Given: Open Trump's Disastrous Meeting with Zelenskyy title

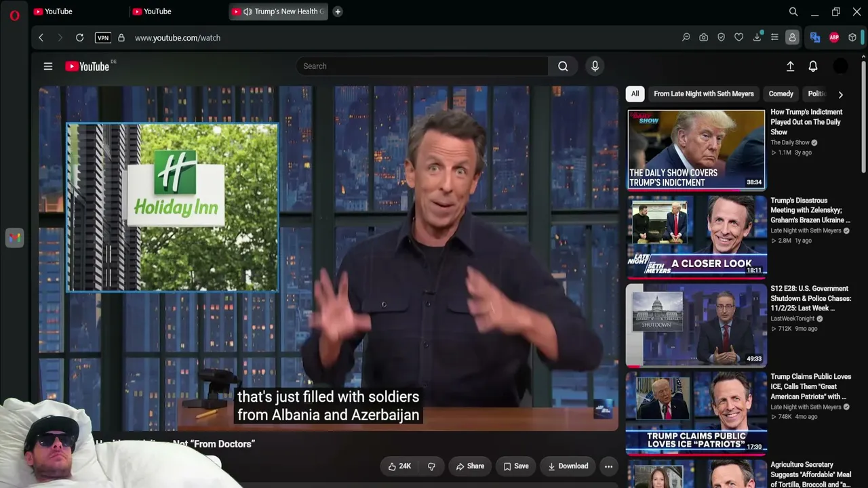Looking at the screenshot, I should [810, 210].
